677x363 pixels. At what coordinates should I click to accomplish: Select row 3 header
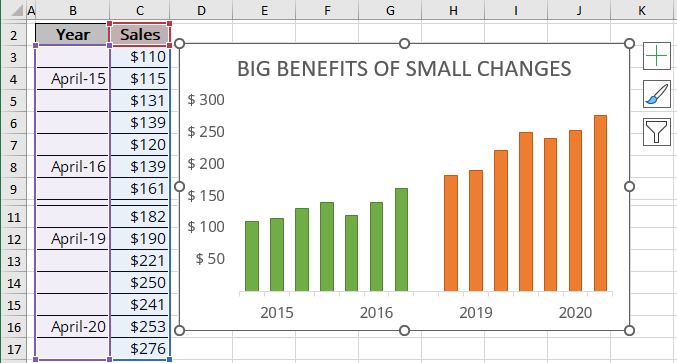coord(13,57)
